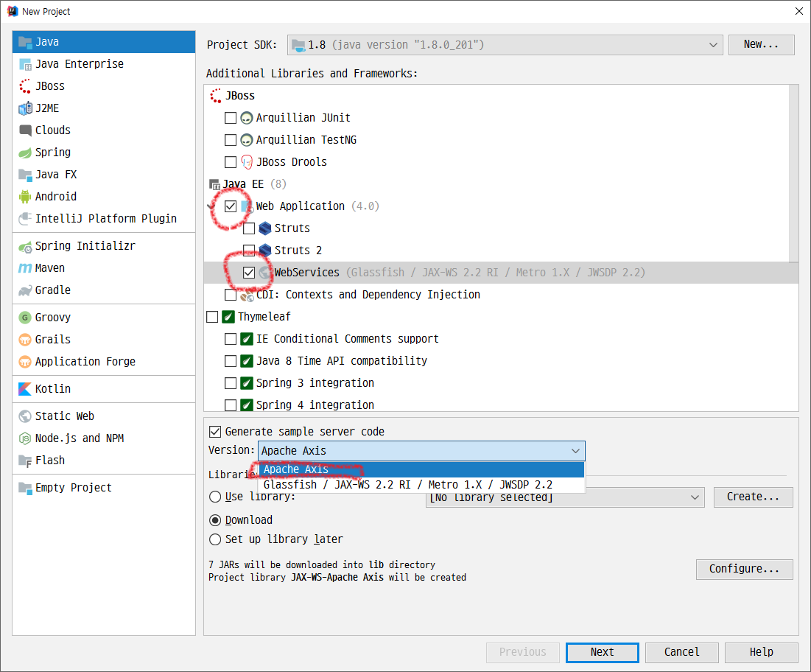This screenshot has width=811, height=672.
Task: Uncheck the WebServices checkbox
Action: (249, 273)
